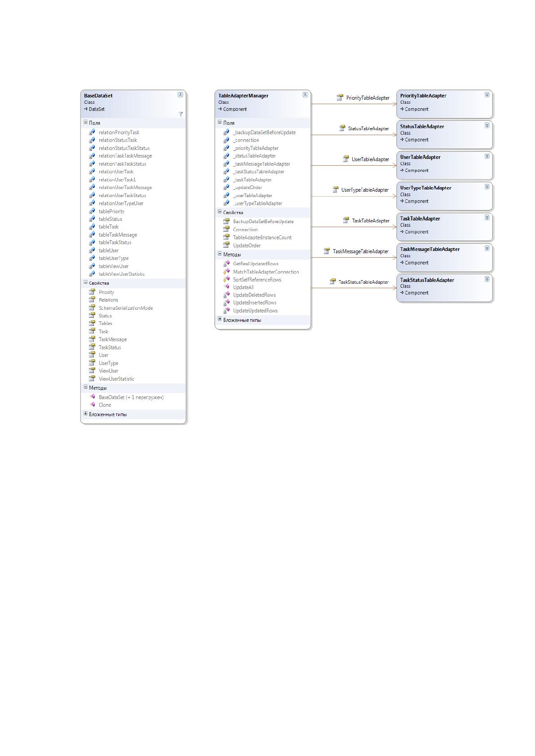Collapse the Свойства section in TableAdapterManager
535x756 pixels.
220,212
